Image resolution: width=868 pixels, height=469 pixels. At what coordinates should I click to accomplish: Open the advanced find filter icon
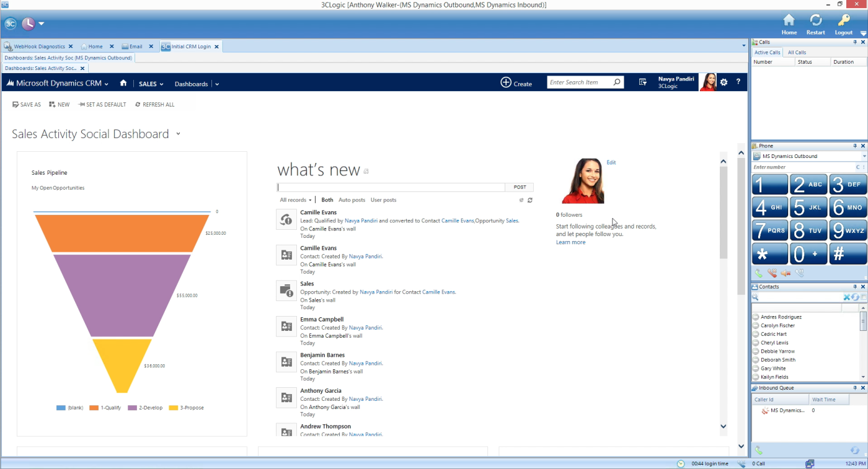643,82
